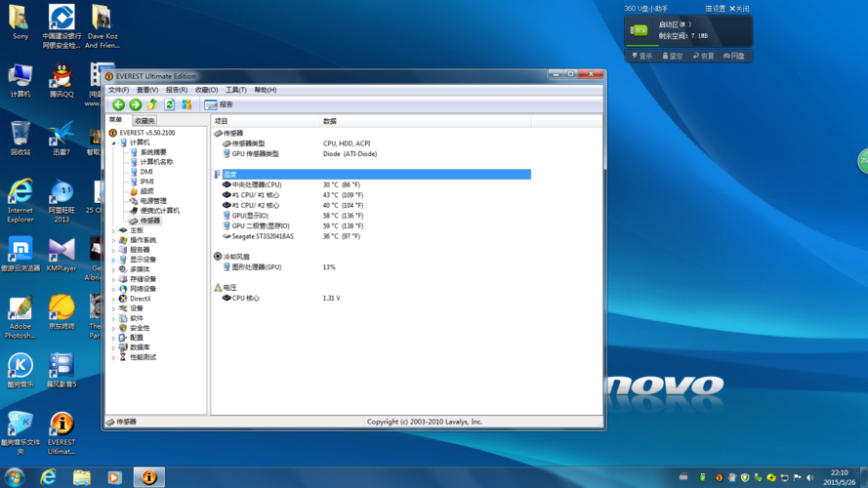Click the Windows Start button

pos(15,477)
